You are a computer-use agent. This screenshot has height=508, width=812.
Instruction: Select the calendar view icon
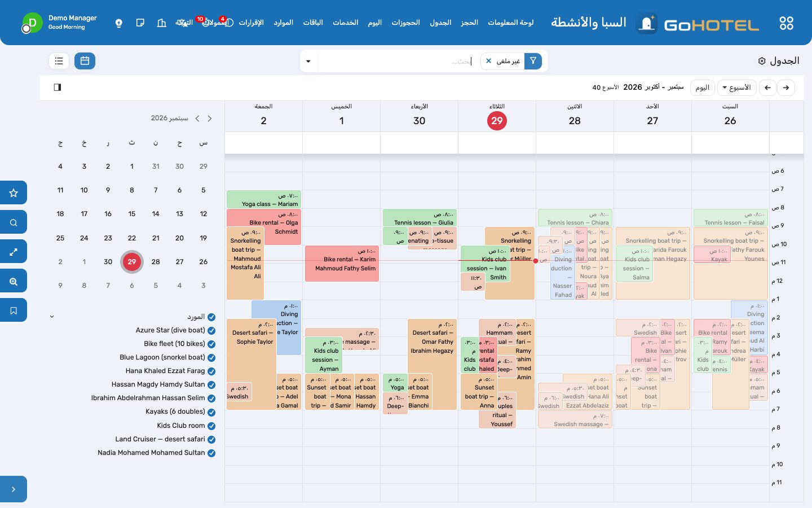85,61
